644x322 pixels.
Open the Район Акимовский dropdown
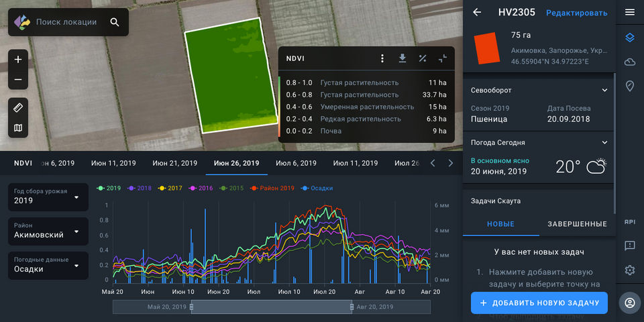(48, 231)
